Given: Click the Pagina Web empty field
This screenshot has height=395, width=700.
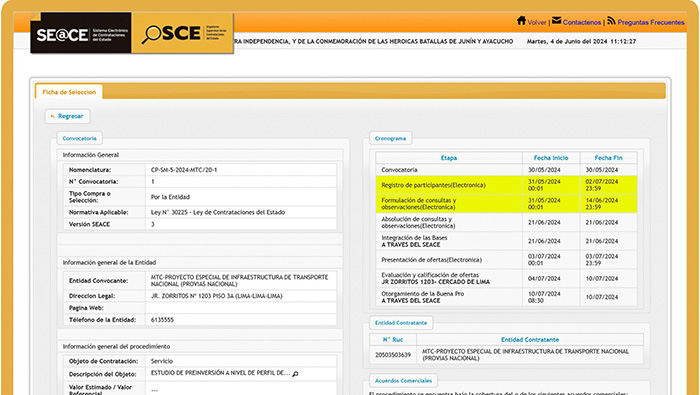Looking at the screenshot, I should tap(241, 308).
